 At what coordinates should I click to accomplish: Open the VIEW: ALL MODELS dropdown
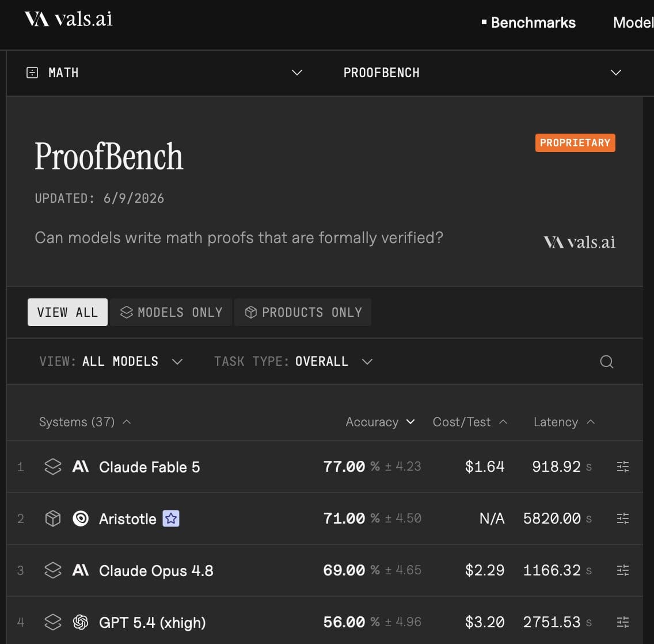click(111, 361)
